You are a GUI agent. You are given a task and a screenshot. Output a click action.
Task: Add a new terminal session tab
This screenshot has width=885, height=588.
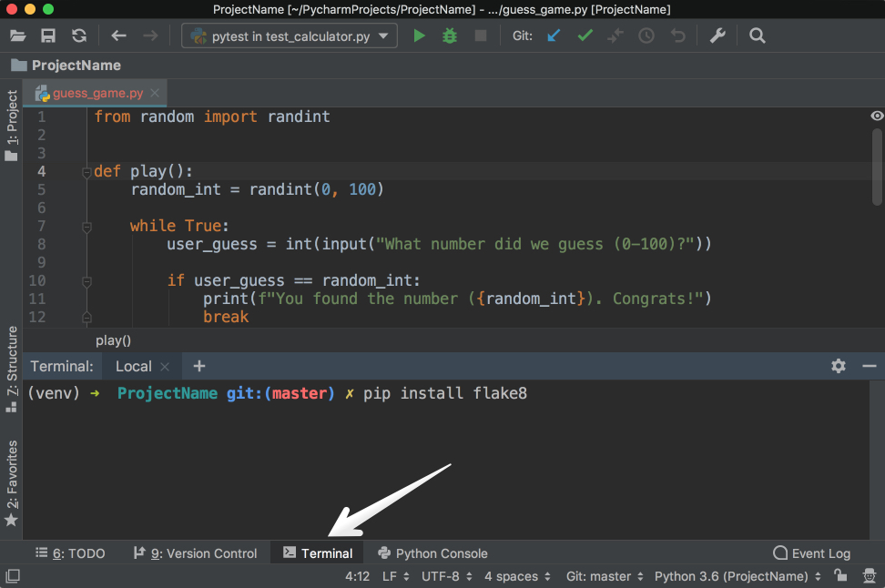(x=199, y=366)
